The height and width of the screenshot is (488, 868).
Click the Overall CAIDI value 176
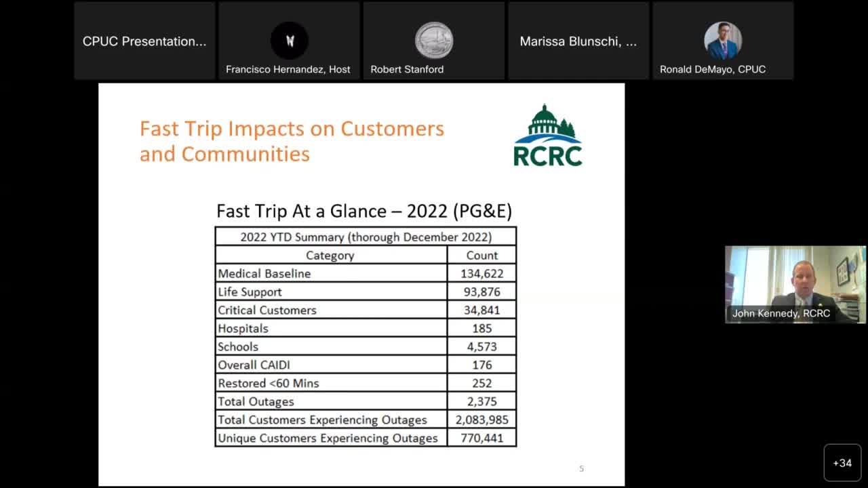(x=482, y=365)
